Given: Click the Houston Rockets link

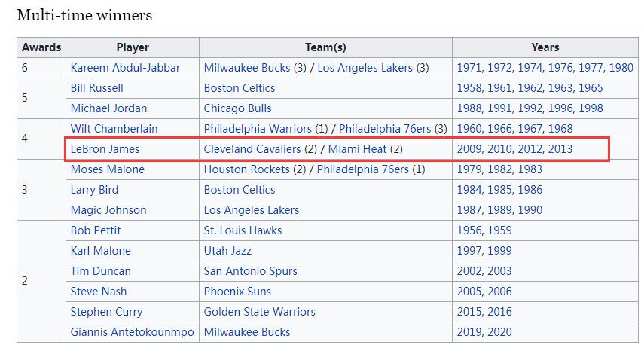Looking at the screenshot, I should [x=246, y=169].
